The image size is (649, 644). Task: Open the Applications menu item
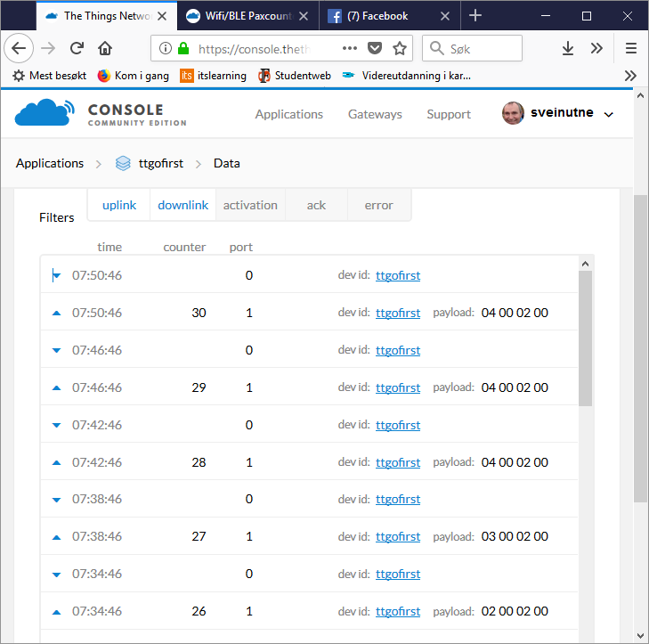(289, 114)
